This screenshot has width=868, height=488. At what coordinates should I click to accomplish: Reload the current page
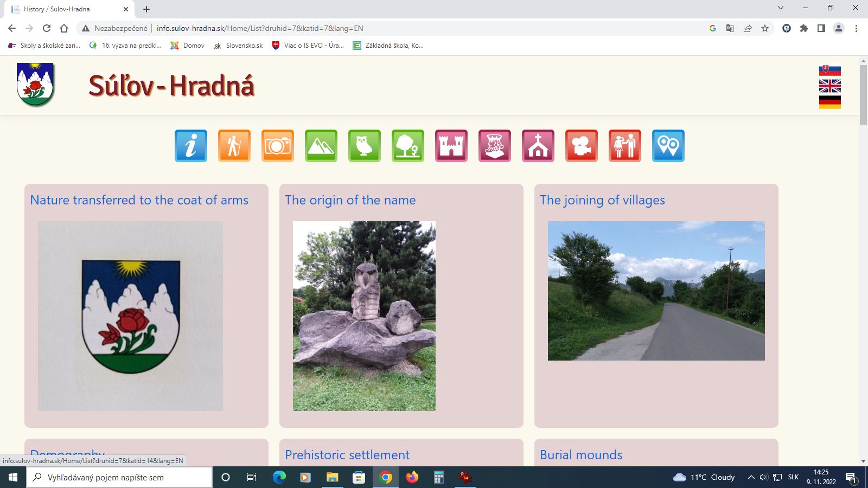pyautogui.click(x=47, y=28)
